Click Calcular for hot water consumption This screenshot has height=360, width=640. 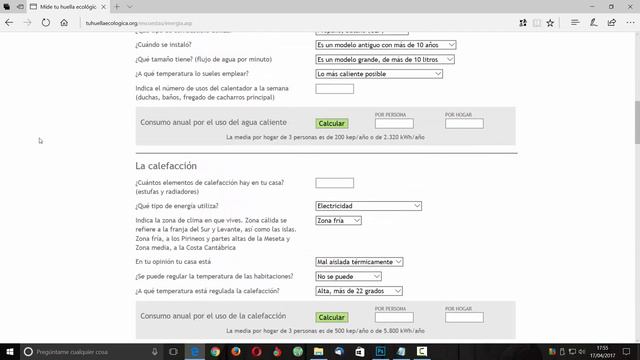pyautogui.click(x=331, y=123)
